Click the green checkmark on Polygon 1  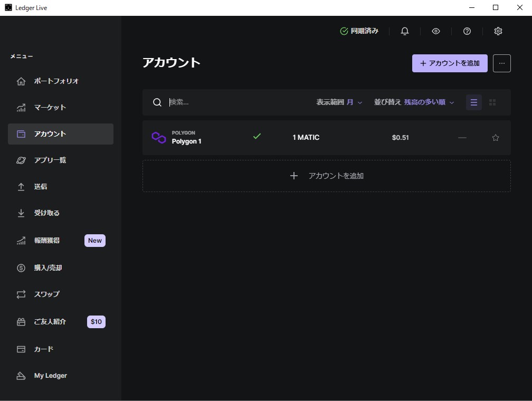257,136
